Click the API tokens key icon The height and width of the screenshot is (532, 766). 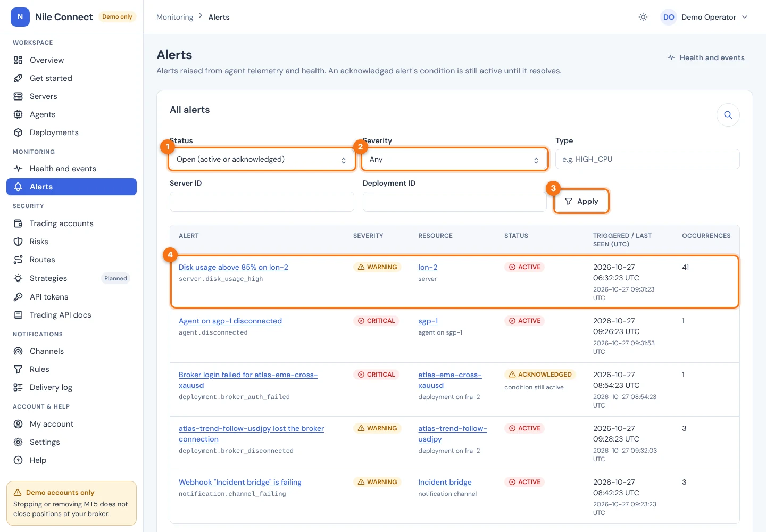coord(18,297)
